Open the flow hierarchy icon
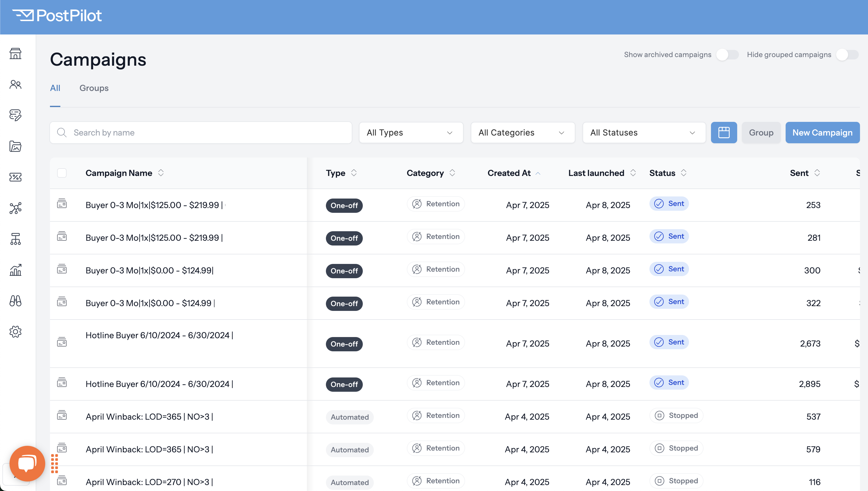 15,239
